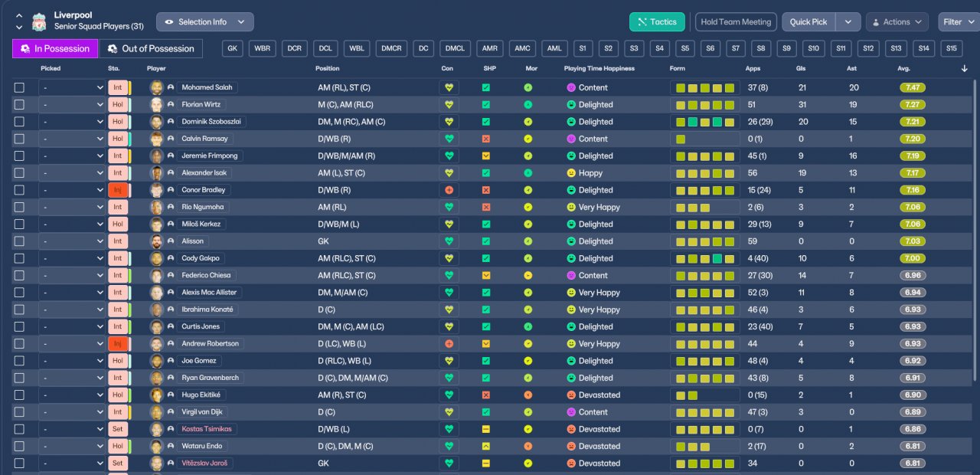The image size is (980, 475).
Task: Select Ibrahima Konaté's row checkbox
Action: (19, 310)
